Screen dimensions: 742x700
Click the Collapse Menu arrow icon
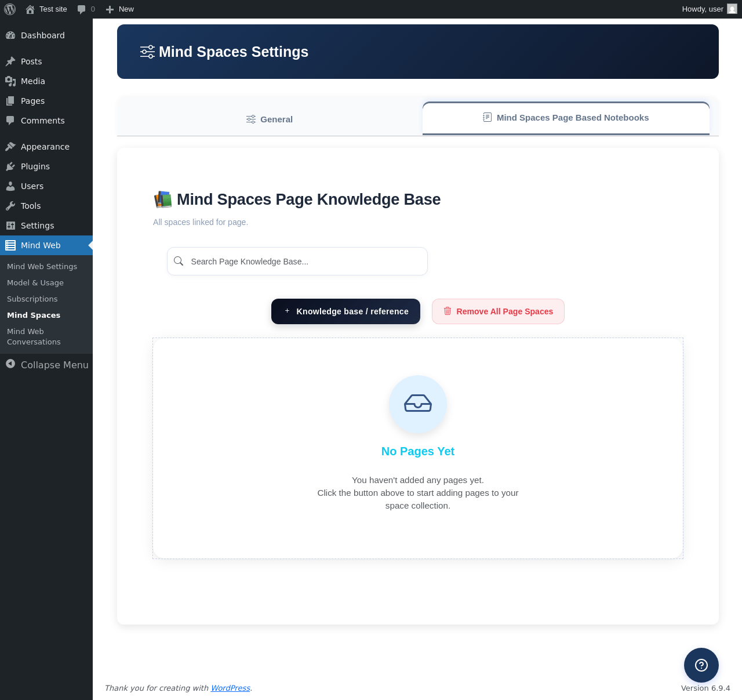[10, 364]
